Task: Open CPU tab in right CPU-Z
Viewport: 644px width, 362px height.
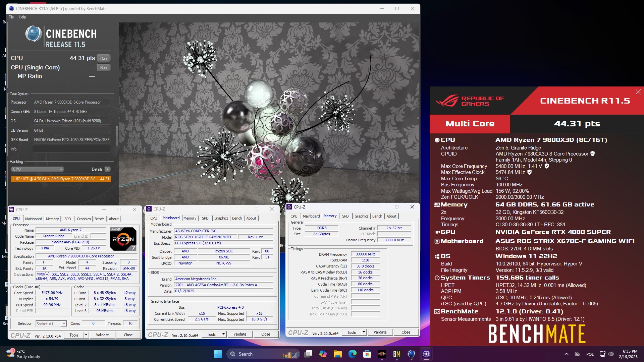Action: pos(294,216)
